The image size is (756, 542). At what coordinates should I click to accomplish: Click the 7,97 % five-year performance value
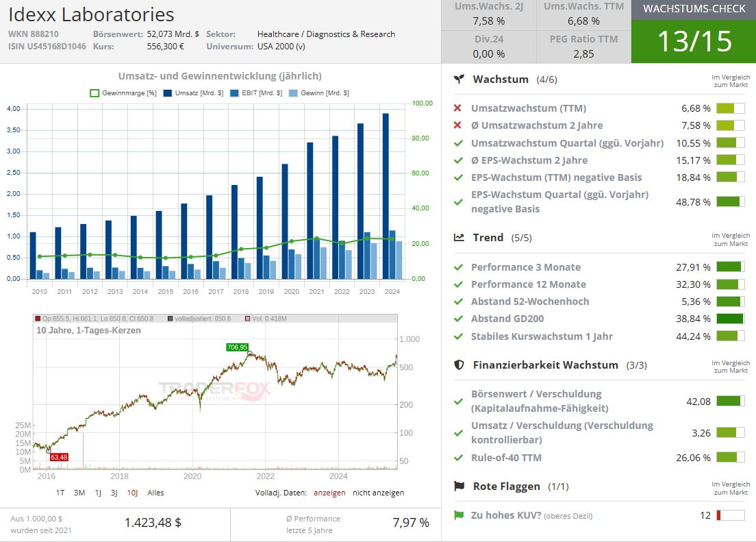[x=411, y=523]
